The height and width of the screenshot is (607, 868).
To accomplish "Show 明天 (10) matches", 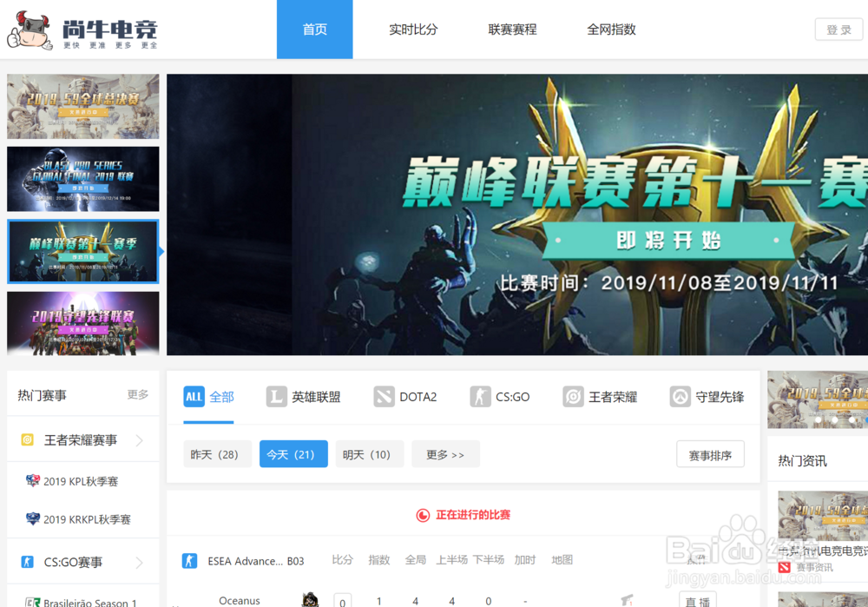I will pos(369,454).
